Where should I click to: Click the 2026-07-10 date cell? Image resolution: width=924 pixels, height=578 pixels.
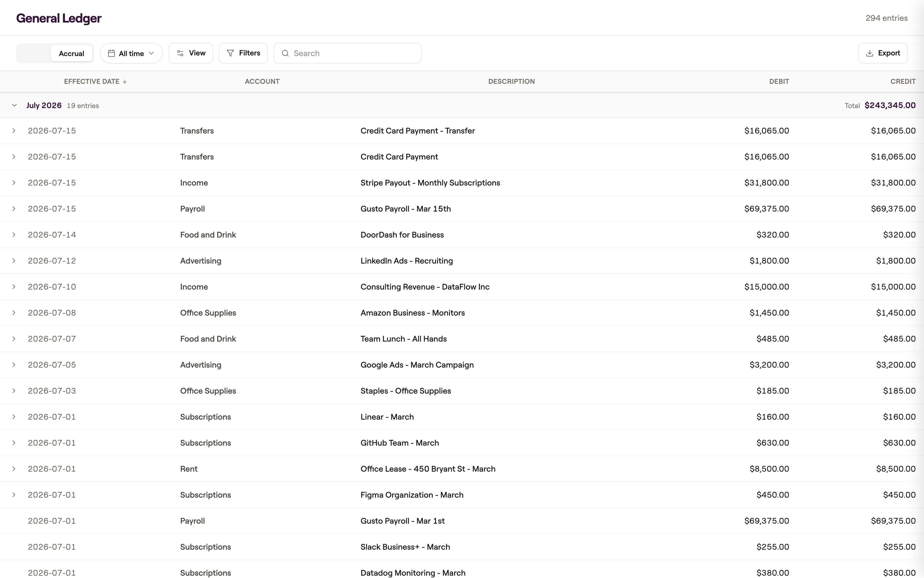[52, 287]
